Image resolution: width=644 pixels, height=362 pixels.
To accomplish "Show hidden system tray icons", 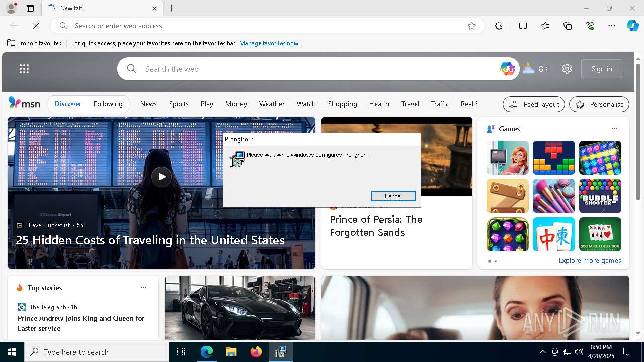I will coord(542,352).
